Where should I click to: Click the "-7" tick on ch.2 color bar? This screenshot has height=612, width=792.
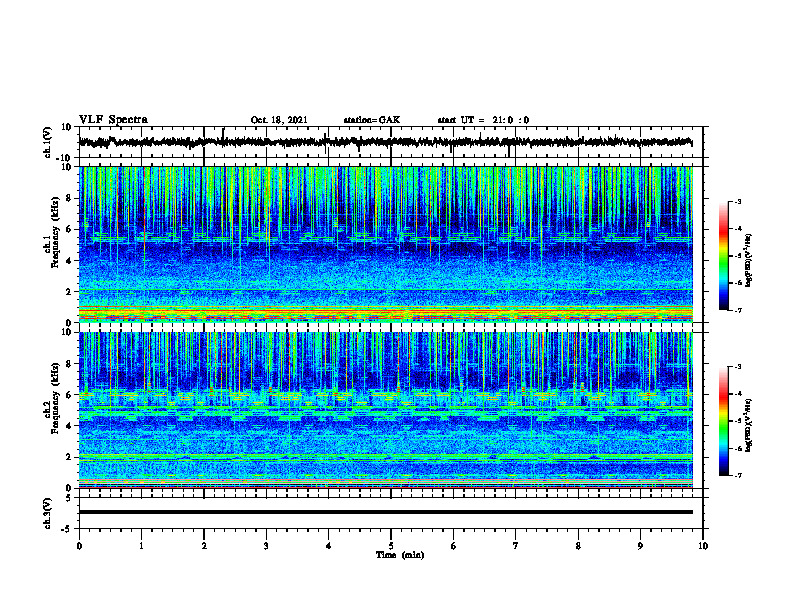pos(738,476)
